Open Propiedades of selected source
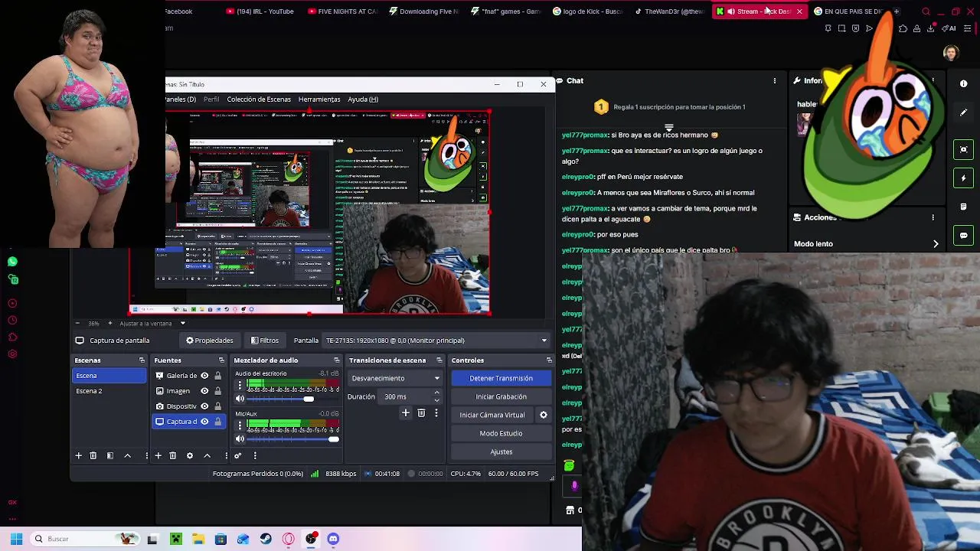This screenshot has height=551, width=980. (x=210, y=341)
